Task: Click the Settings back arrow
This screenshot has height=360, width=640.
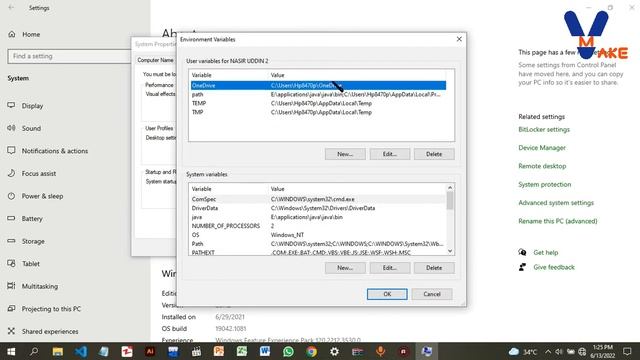Action: (x=11, y=8)
